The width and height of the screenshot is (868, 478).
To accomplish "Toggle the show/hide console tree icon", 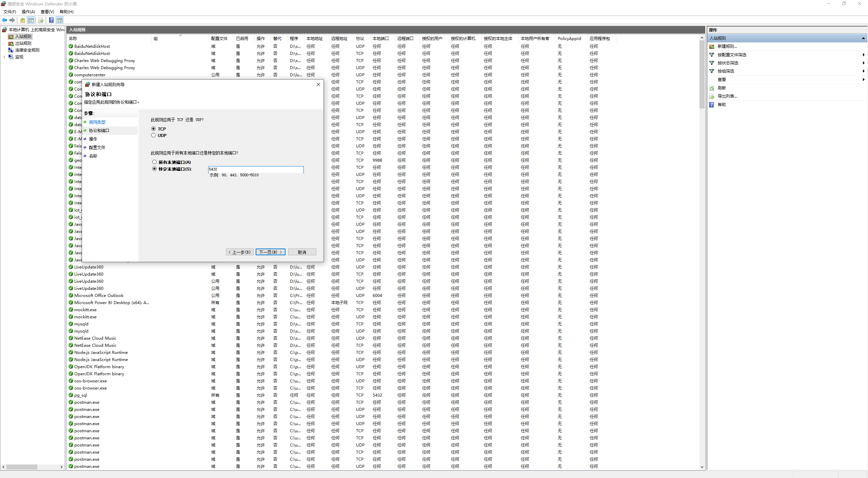I will 31,20.
